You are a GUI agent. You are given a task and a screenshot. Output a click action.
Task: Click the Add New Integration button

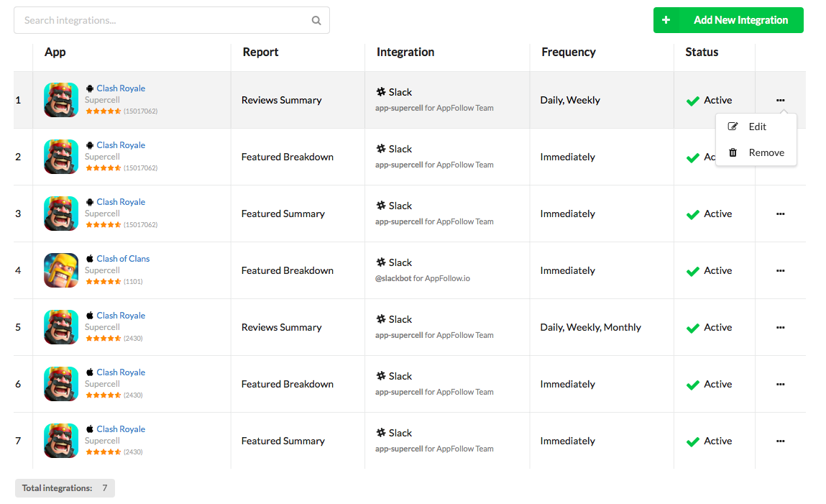(728, 20)
